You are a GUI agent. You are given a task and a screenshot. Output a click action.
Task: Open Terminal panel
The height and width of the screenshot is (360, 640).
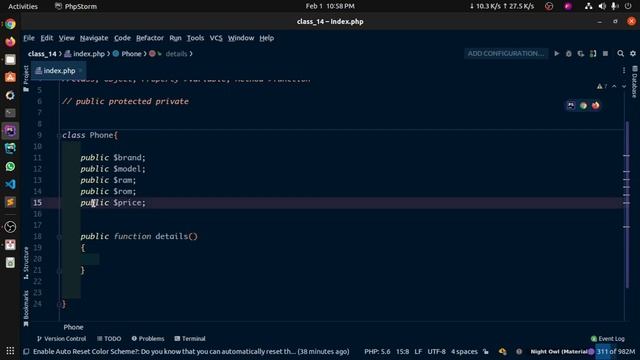tap(190, 339)
